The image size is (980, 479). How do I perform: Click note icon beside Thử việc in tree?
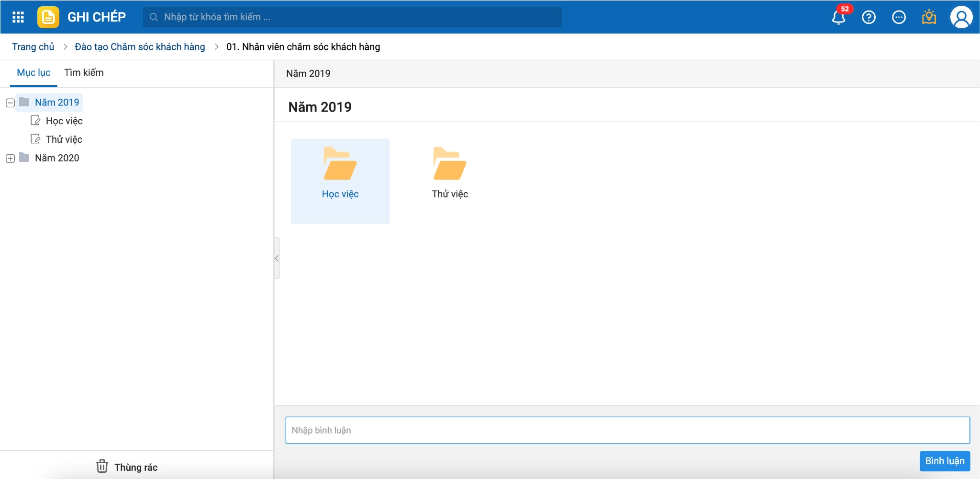tap(35, 139)
